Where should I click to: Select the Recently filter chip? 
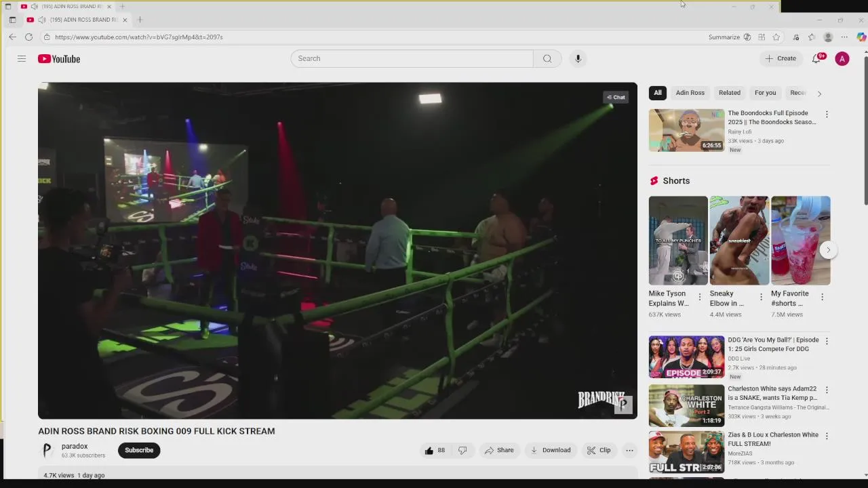tap(797, 93)
